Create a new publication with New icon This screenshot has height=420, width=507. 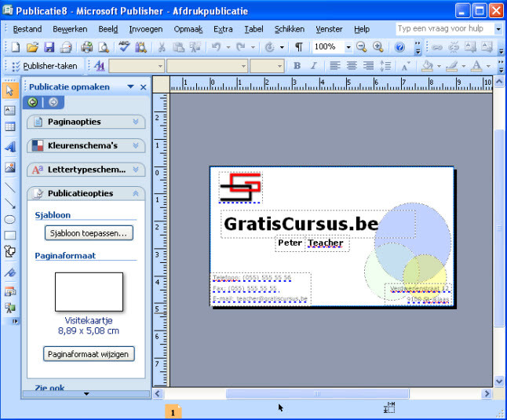tap(15, 47)
